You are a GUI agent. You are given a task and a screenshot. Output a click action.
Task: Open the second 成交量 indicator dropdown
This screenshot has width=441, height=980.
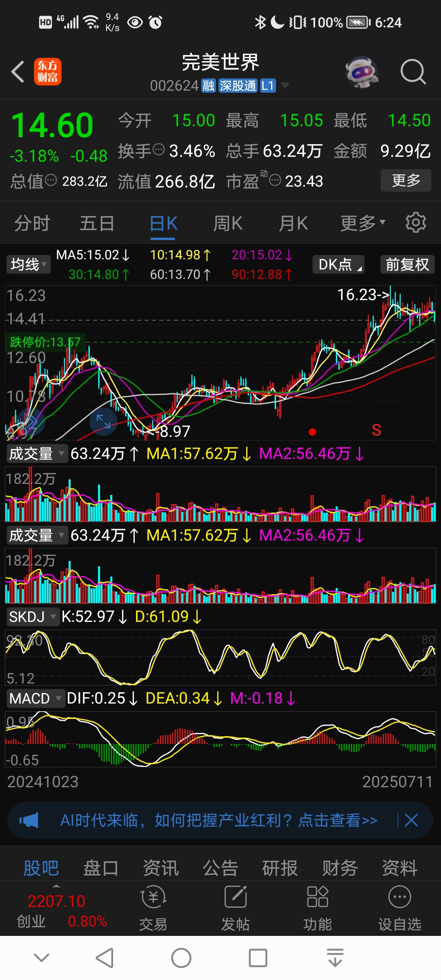pyautogui.click(x=37, y=535)
